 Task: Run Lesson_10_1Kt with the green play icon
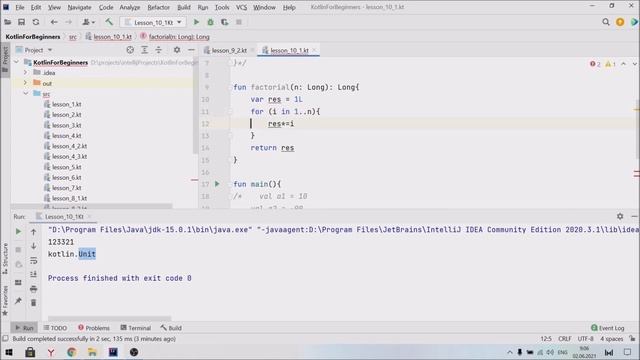196,22
